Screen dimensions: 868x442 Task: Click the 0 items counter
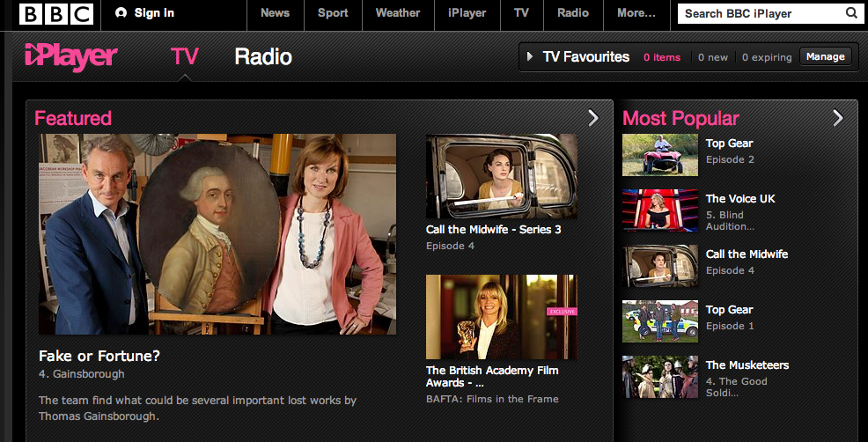coord(661,57)
